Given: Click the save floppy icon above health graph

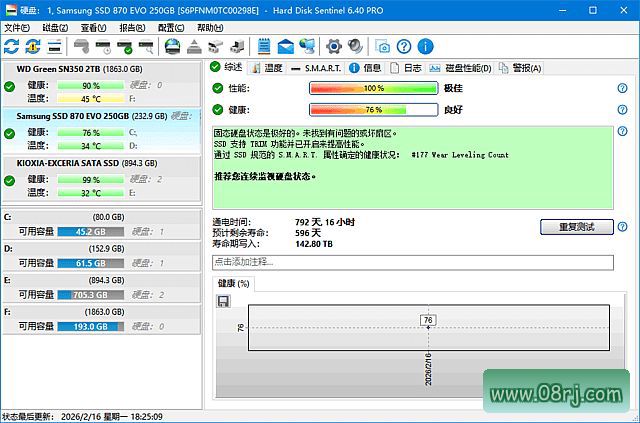Looking at the screenshot, I should 223,301.
